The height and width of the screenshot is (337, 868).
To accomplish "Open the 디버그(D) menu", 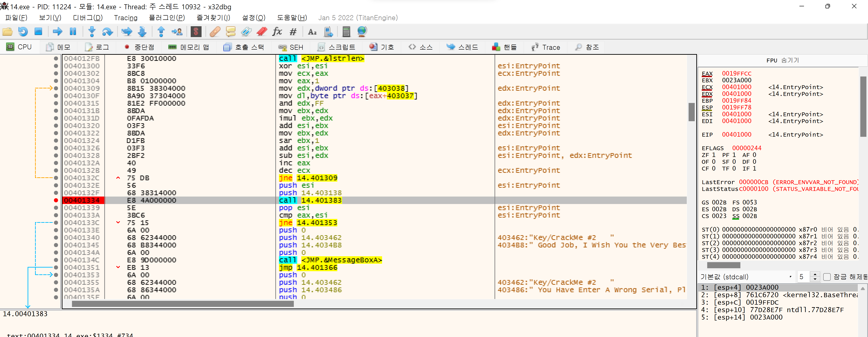I will point(88,18).
